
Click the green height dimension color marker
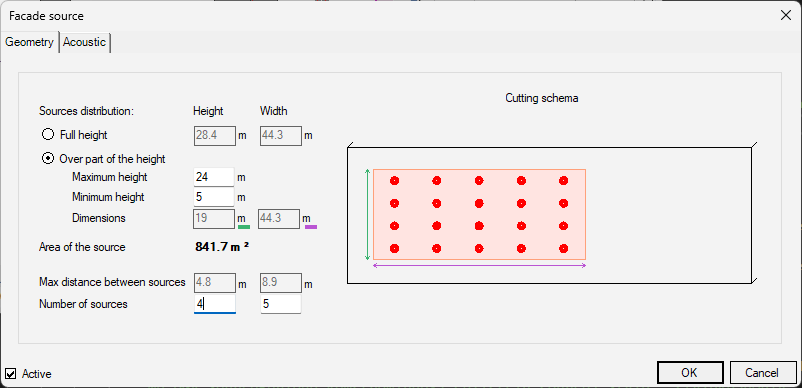pyautogui.click(x=244, y=226)
